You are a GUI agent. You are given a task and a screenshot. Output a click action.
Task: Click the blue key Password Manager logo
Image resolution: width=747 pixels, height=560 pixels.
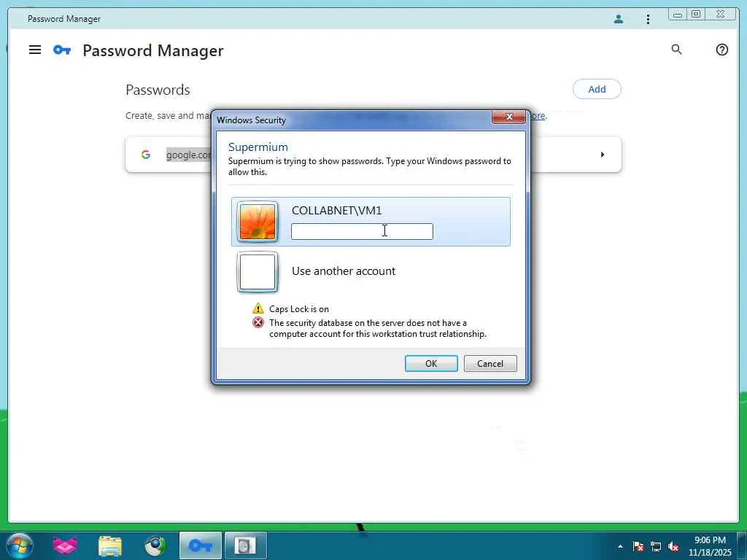(62, 50)
